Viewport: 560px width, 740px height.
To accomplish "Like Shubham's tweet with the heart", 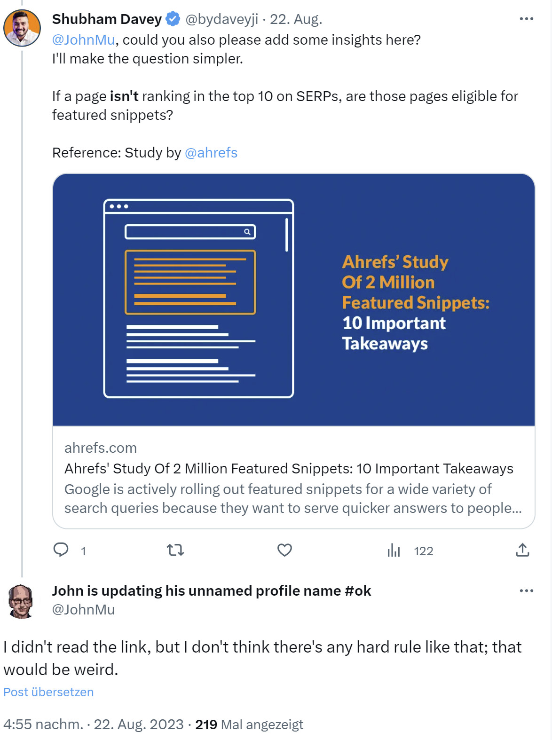I will click(x=284, y=550).
